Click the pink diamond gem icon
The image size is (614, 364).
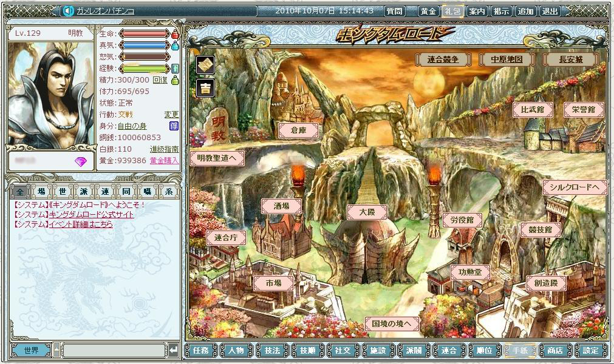click(81, 161)
